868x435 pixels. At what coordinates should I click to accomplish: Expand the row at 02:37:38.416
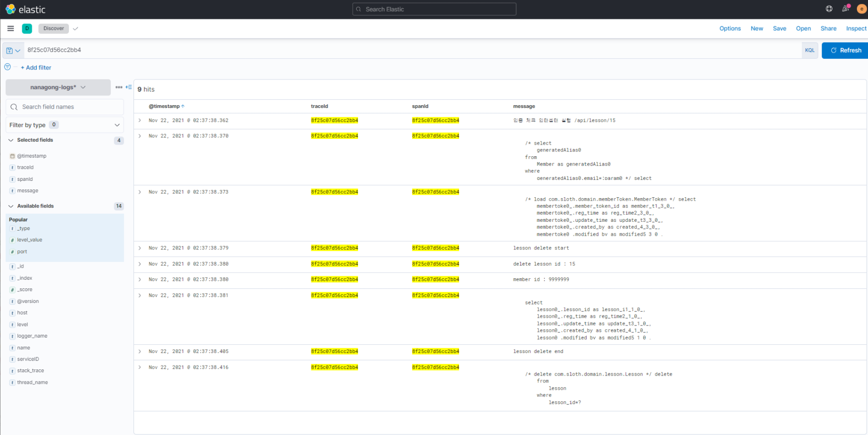[x=140, y=367]
